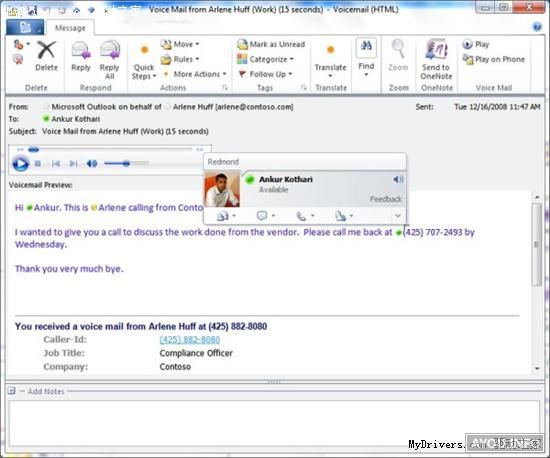Open the caller ID phone number link
Image resolution: width=550 pixels, height=458 pixels.
click(x=189, y=339)
